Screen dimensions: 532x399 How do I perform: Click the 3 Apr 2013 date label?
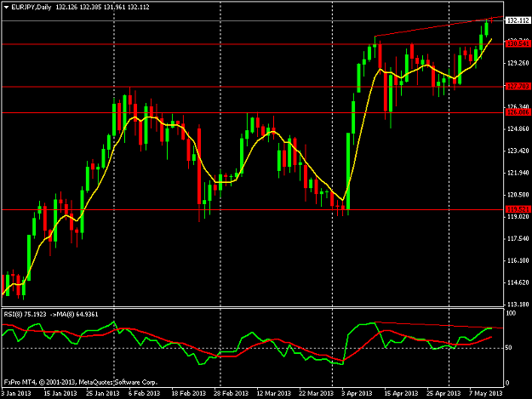pos(357,393)
